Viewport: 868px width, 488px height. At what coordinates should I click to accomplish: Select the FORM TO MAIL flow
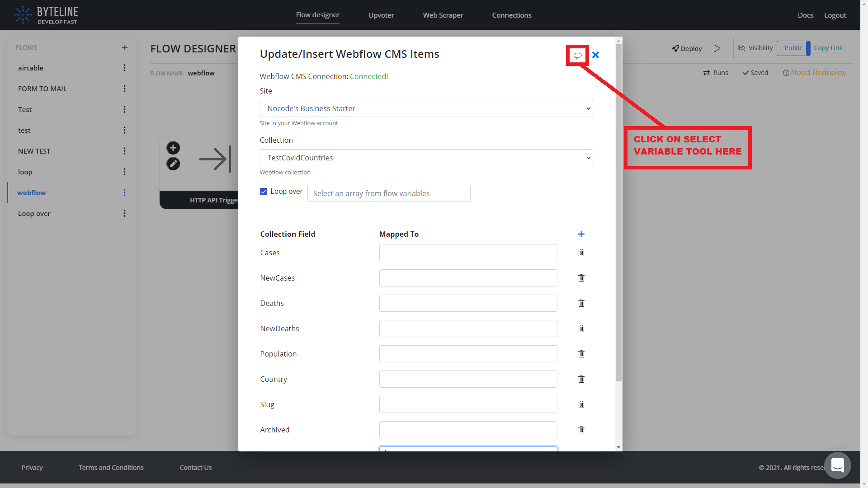pyautogui.click(x=42, y=89)
